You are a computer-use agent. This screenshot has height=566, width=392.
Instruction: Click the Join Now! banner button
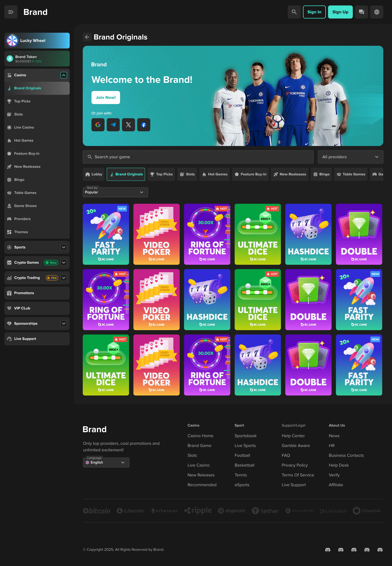[106, 98]
